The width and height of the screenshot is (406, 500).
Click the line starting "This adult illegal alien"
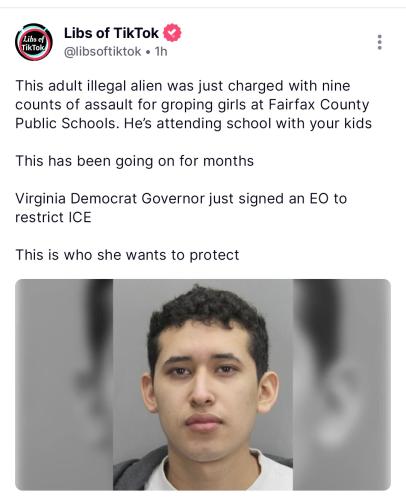click(x=183, y=86)
